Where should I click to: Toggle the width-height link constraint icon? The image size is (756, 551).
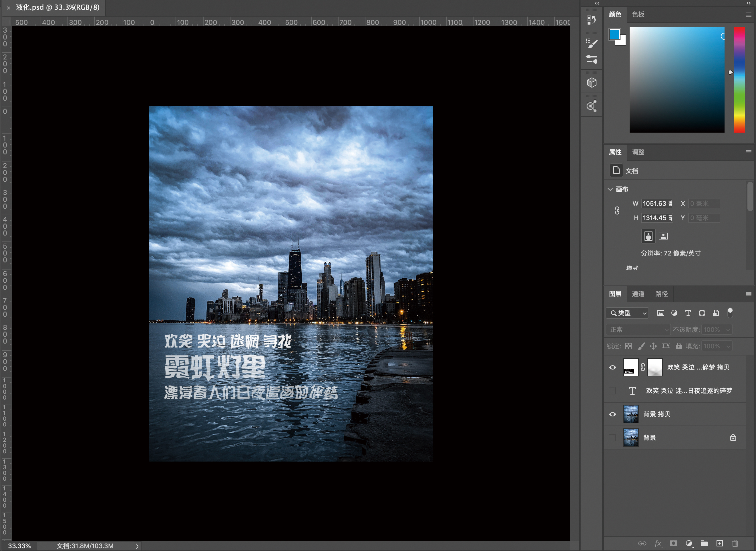pos(617,210)
